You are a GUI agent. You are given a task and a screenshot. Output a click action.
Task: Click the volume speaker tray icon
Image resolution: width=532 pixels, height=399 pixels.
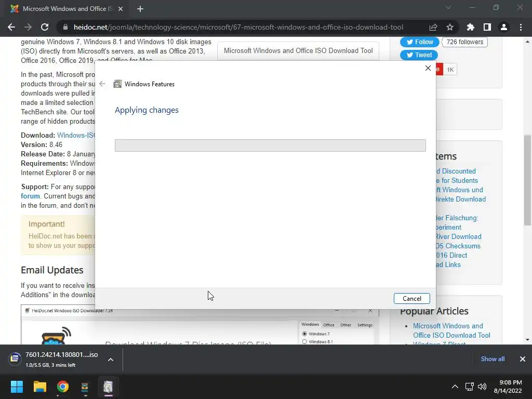pos(482,387)
